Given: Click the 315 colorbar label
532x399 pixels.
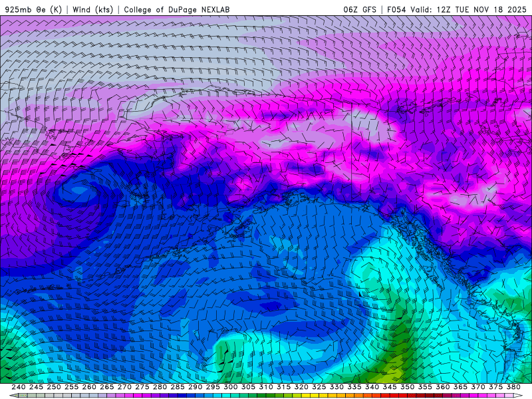Looking at the screenshot, I should point(283,387).
